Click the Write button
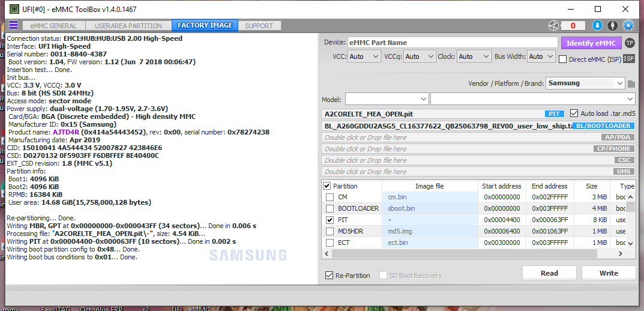The width and height of the screenshot is (644, 311). [x=609, y=273]
